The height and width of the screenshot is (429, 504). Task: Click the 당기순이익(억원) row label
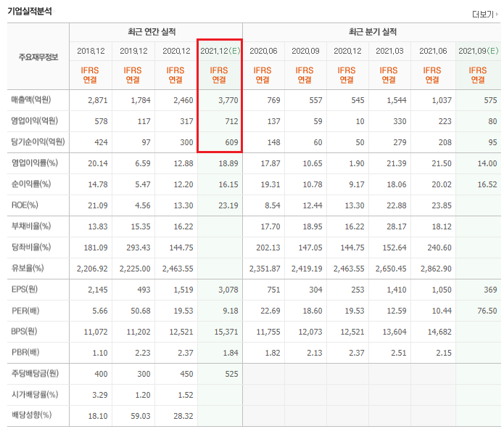(38, 142)
